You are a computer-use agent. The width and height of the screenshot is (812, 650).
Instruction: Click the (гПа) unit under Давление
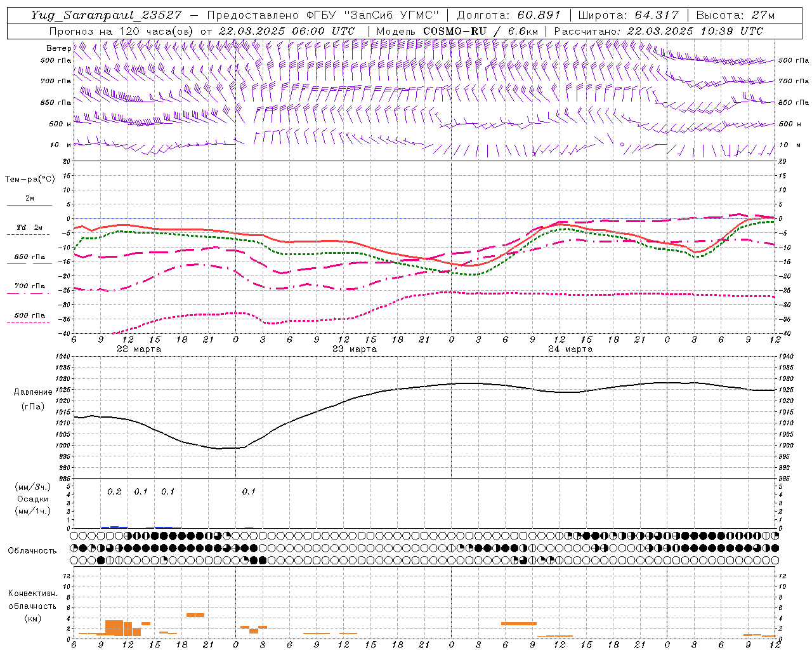(x=33, y=406)
